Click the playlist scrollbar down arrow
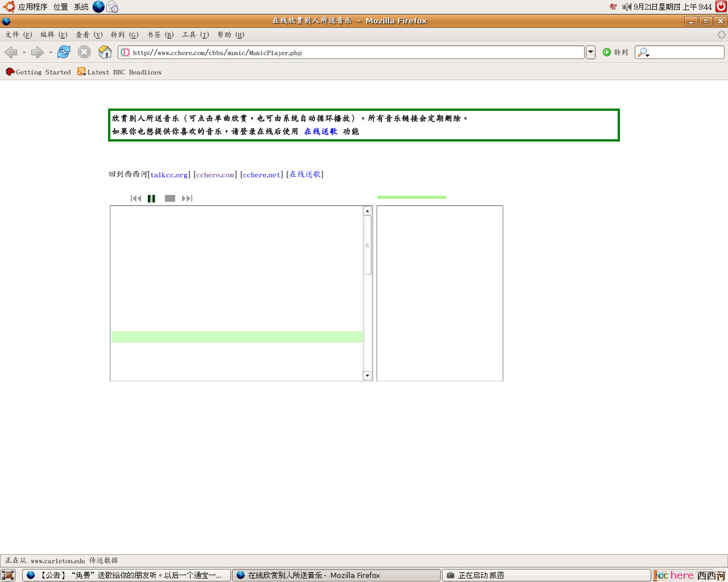728x582 pixels. point(367,376)
